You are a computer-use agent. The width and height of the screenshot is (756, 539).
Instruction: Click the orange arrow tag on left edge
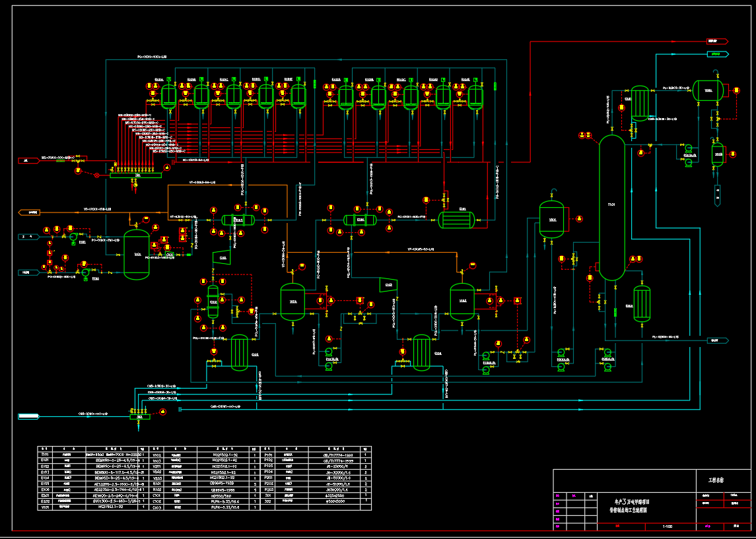[x=30, y=212]
